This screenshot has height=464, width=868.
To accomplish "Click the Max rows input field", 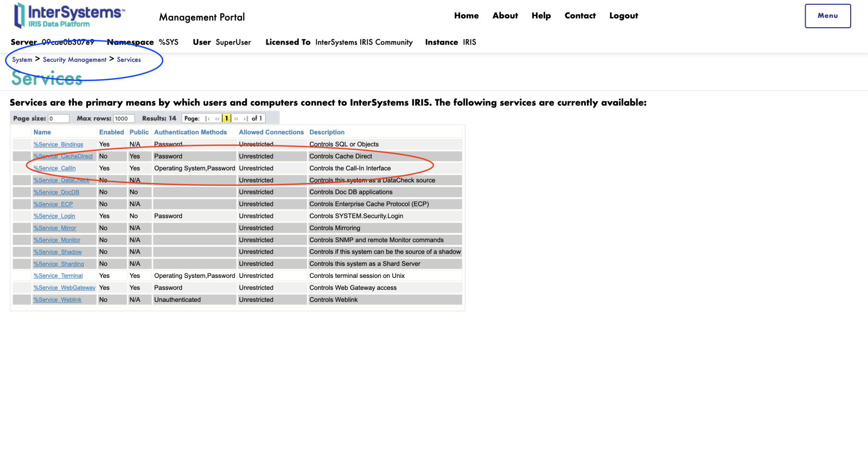I will (123, 119).
